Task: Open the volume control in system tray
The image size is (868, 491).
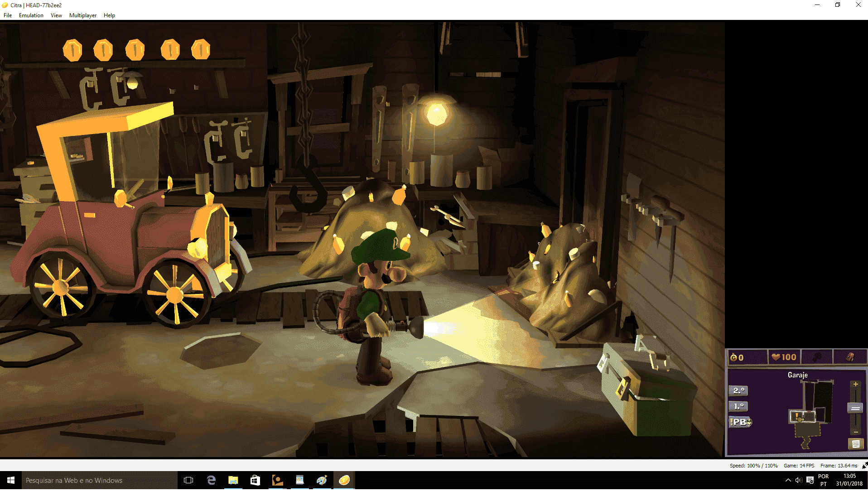Action: (x=799, y=480)
